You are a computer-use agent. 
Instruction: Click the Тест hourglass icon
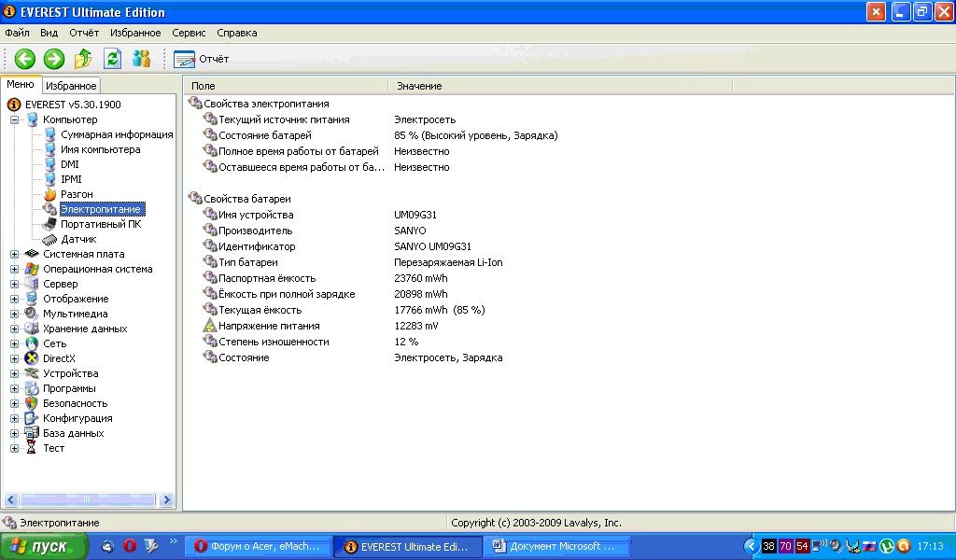(32, 448)
